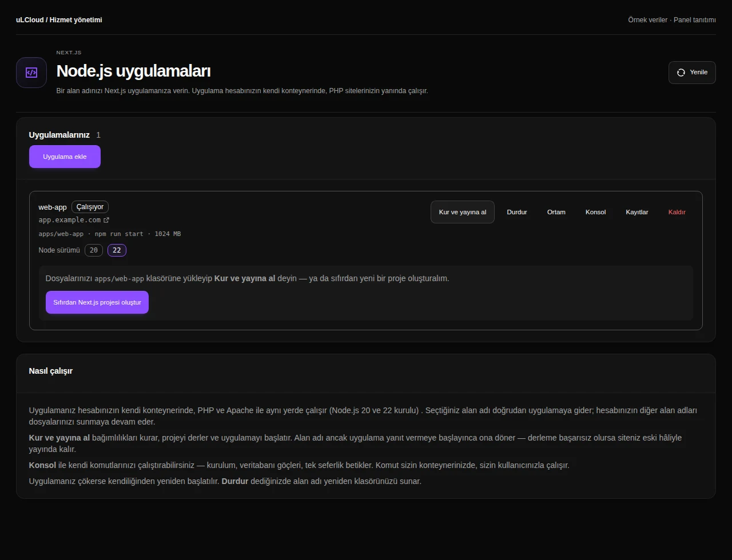Click the NEXT.JS label above the title
Screen dimensions: 732x560
(69, 53)
